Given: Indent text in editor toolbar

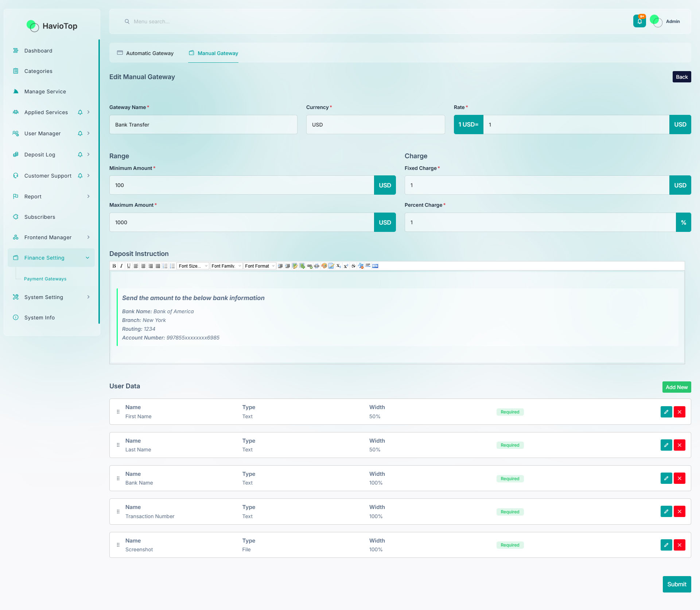Looking at the screenshot, I should tap(280, 266).
